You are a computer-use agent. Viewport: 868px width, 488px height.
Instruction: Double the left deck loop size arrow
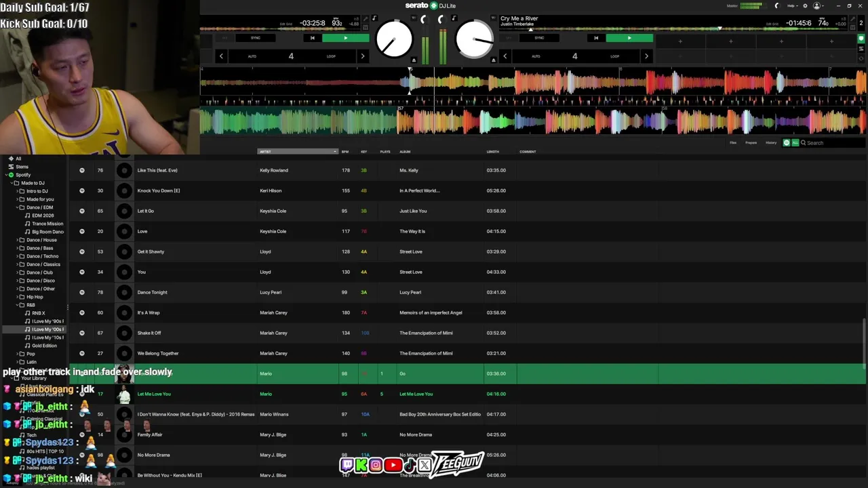click(x=362, y=56)
